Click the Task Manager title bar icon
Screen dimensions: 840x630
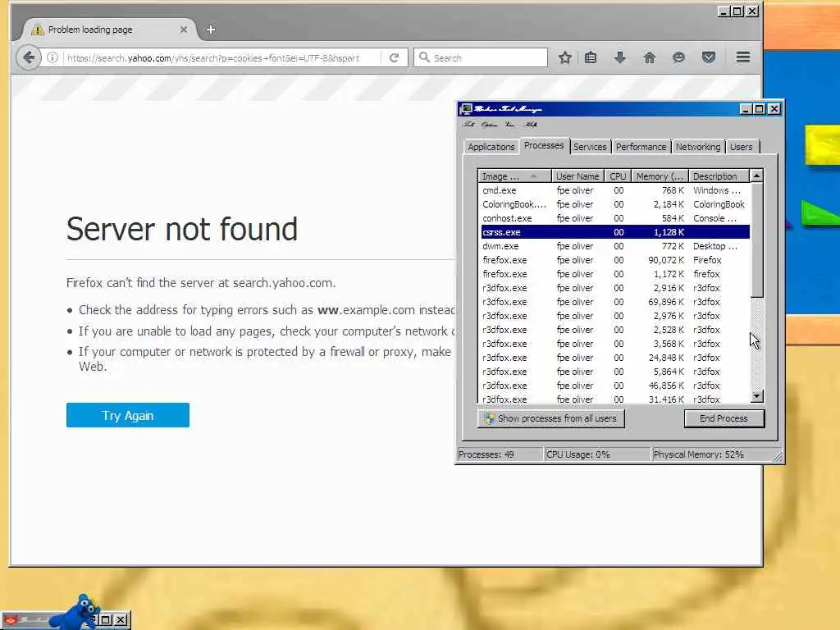(466, 109)
